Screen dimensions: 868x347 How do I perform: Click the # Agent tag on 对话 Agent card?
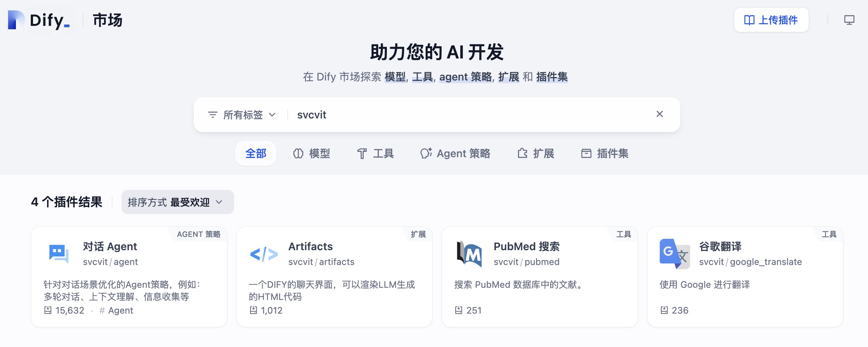[116, 311]
